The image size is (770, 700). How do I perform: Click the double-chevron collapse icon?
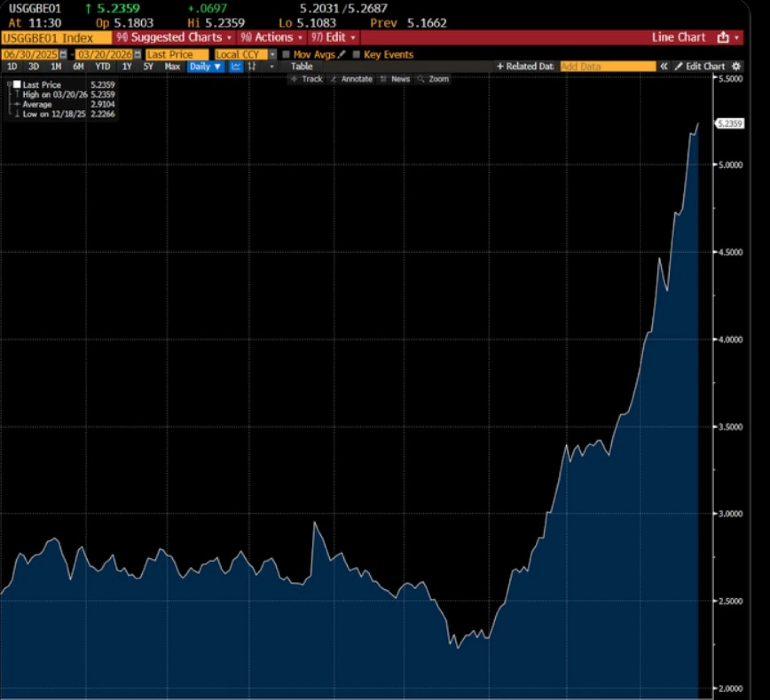coord(664,66)
